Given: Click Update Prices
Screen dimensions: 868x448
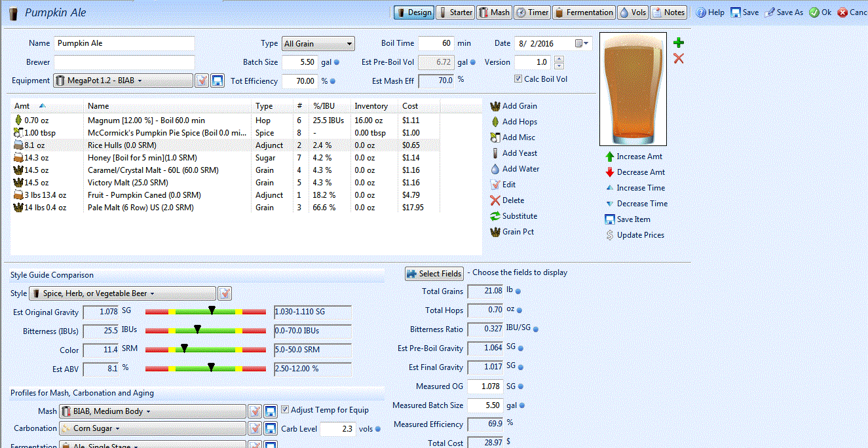Looking at the screenshot, I should [x=634, y=235].
